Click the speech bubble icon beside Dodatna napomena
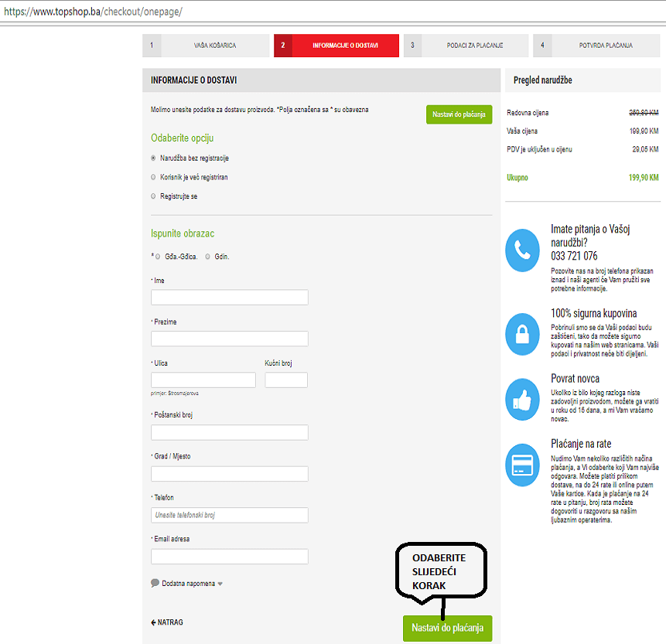The height and width of the screenshot is (644, 666). click(x=155, y=583)
